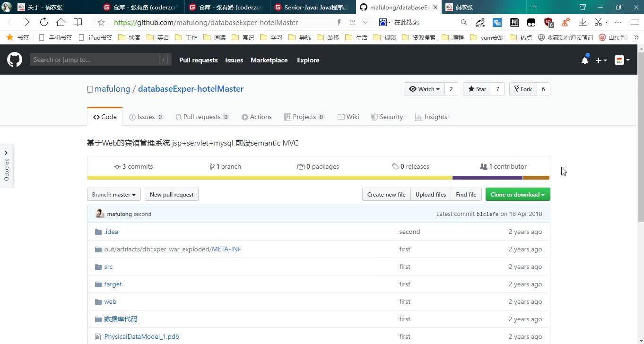Open the Clone or download dropdown
Viewport: 644px width, 344px height.
click(518, 194)
